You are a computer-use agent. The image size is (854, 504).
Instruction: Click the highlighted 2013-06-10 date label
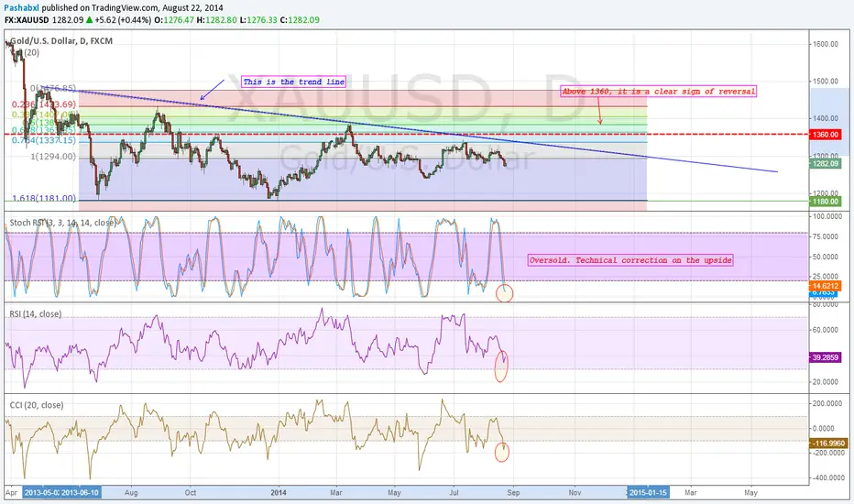coord(81,493)
